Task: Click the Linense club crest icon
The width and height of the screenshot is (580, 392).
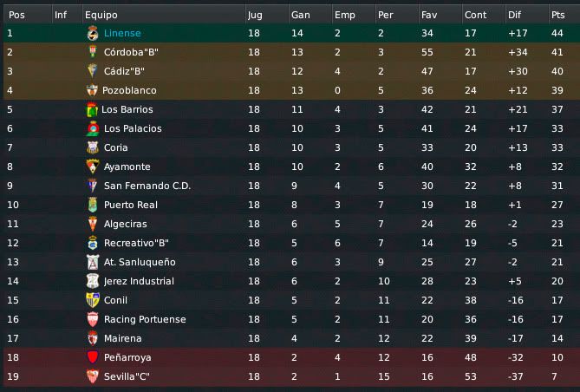Action: [x=93, y=33]
